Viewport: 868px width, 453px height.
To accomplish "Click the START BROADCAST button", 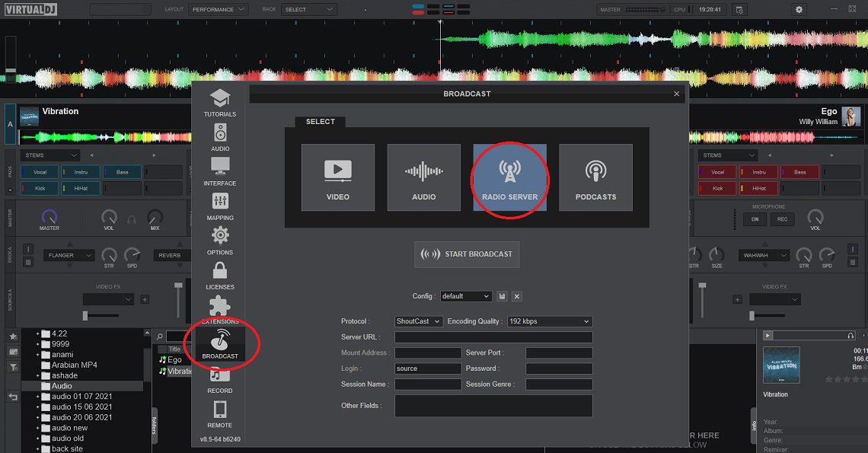I will [x=467, y=254].
